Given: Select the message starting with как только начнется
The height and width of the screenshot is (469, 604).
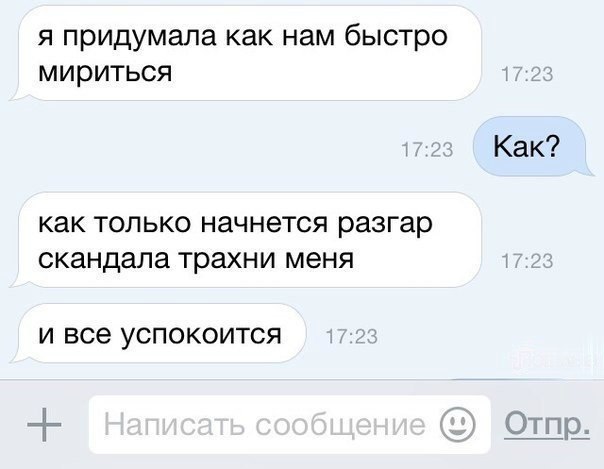Looking at the screenshot, I should tap(247, 240).
